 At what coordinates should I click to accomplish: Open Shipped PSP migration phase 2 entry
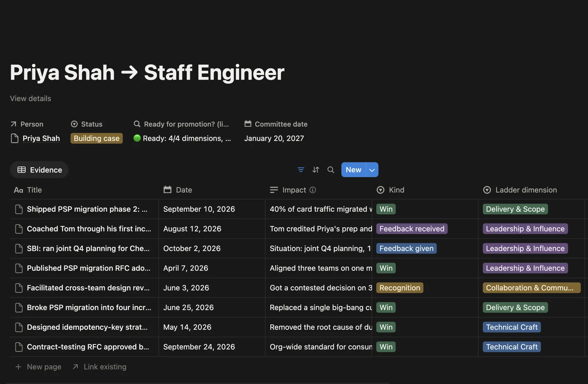87,209
